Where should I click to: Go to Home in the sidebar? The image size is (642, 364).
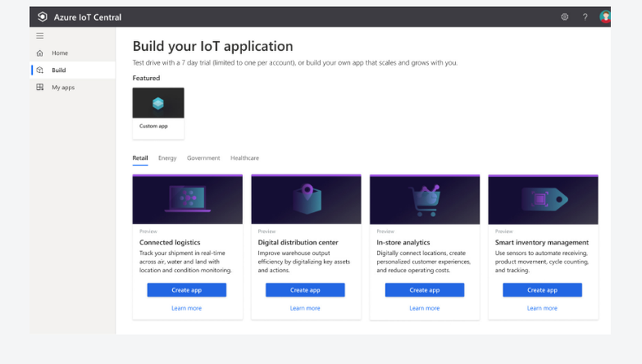pyautogui.click(x=73, y=53)
